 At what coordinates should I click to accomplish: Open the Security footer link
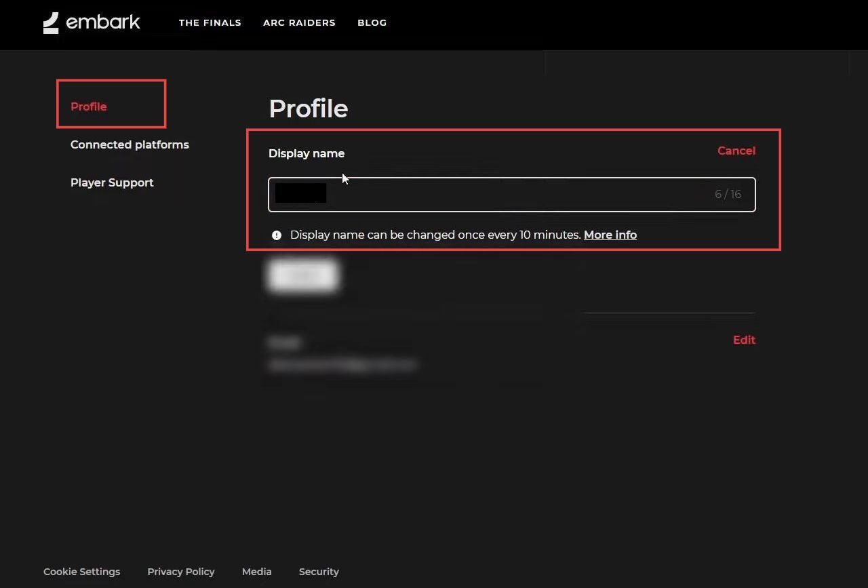[x=319, y=572]
